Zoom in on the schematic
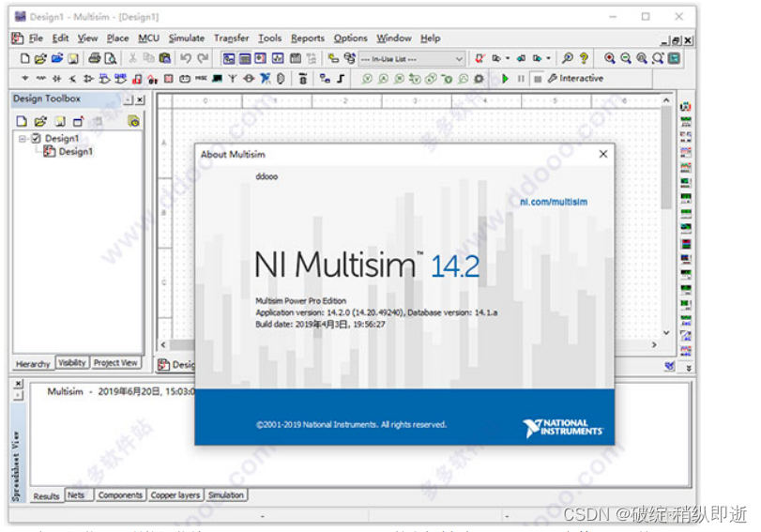 (610, 59)
